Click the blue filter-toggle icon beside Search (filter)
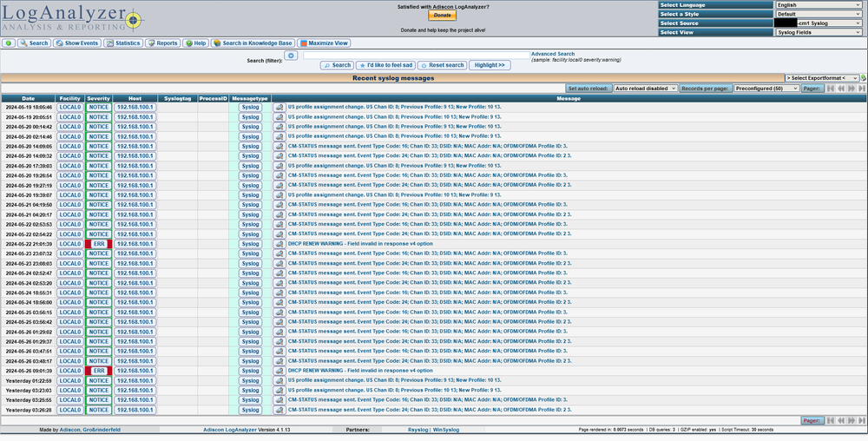This screenshot has height=441, width=868. tap(291, 56)
